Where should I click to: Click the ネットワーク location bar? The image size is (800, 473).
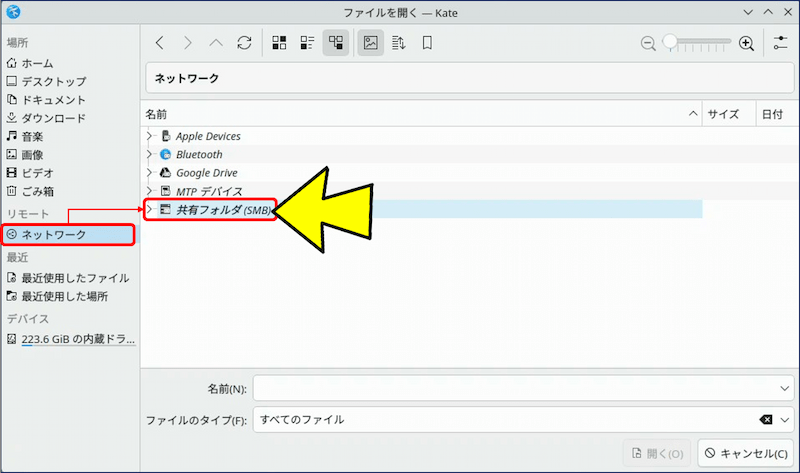click(470, 78)
